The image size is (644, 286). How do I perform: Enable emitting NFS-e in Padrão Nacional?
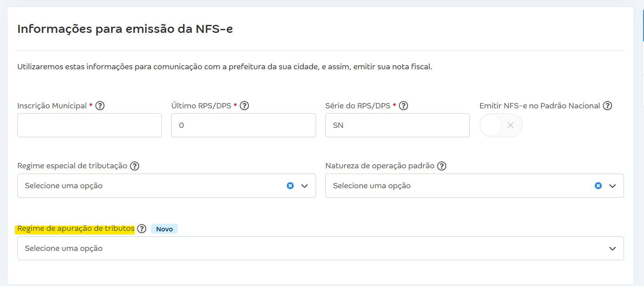click(x=501, y=125)
